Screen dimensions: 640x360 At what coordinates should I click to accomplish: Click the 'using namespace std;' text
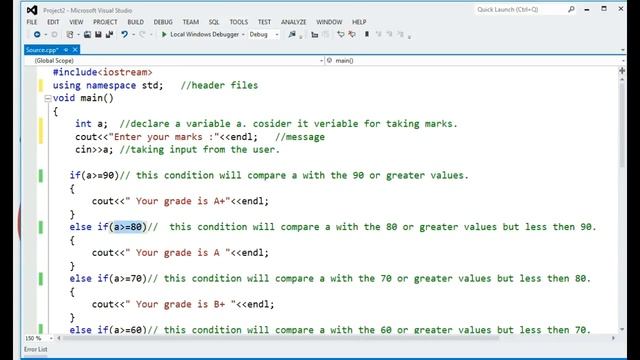pyautogui.click(x=108, y=85)
